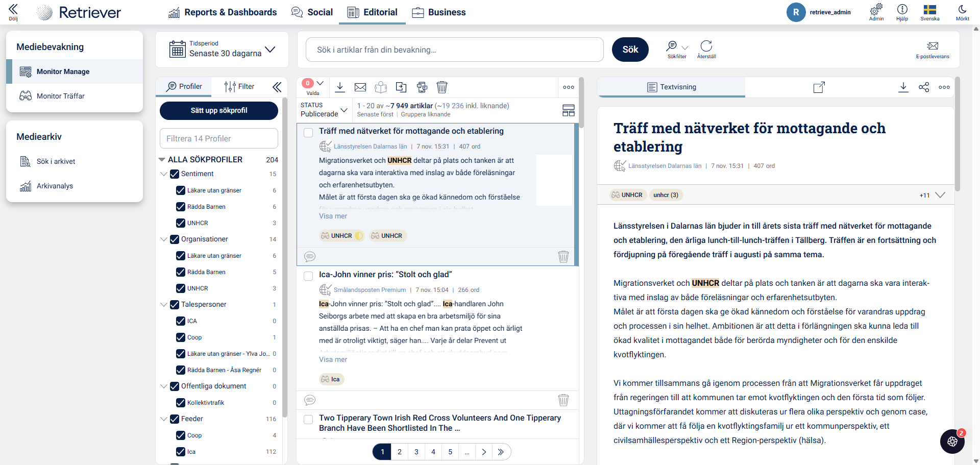Screen dimensions: 980x465
Task: Switch to the Profiler tab
Action: coord(184,87)
